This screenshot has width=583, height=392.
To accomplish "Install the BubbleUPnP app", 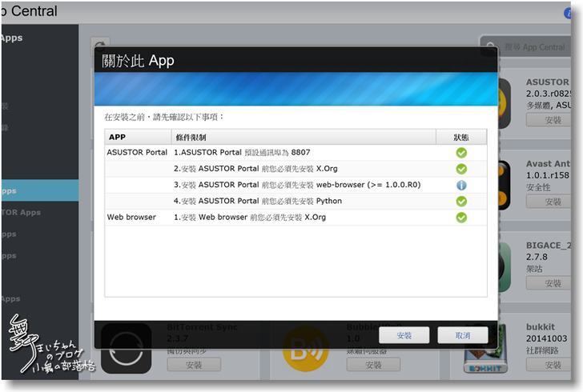I will [373, 365].
